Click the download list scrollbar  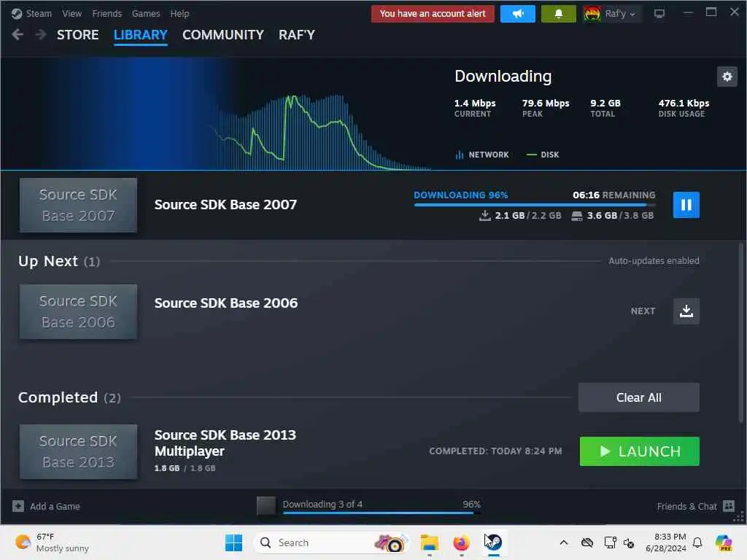tap(741, 333)
